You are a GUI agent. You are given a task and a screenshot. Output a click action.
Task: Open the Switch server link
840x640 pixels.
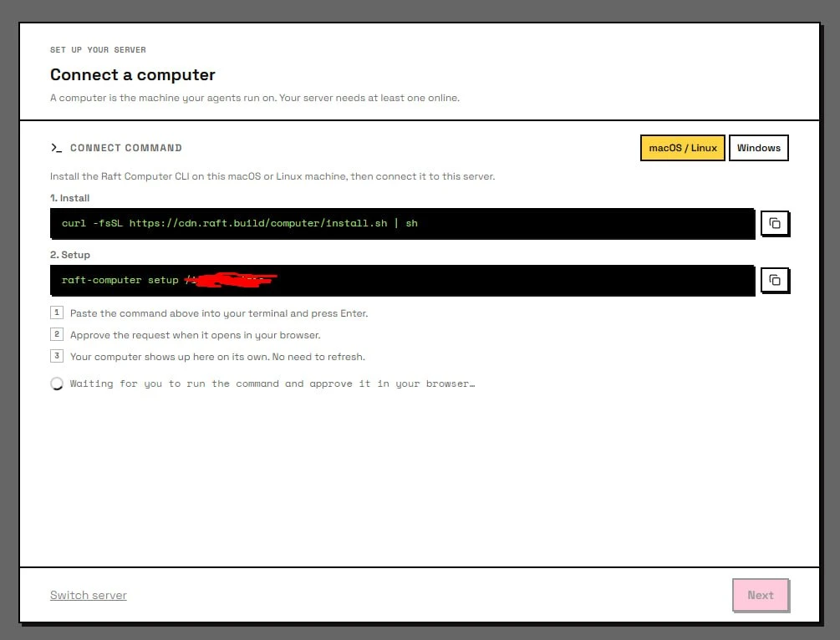point(89,595)
